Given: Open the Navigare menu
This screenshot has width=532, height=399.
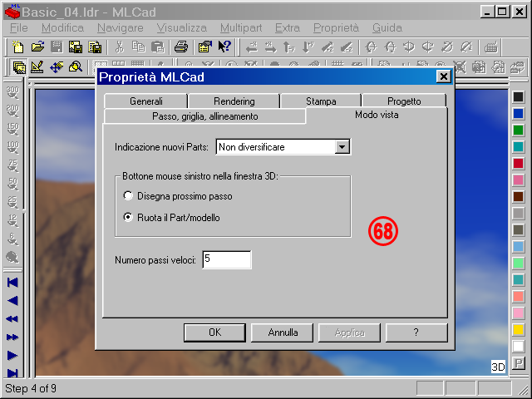Looking at the screenshot, I should tap(120, 27).
